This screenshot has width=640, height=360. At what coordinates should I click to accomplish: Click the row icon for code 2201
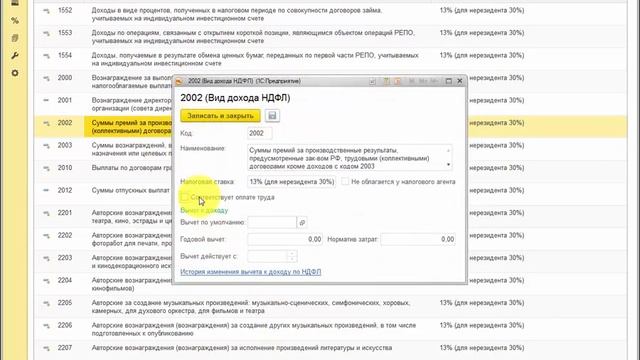pos(47,213)
